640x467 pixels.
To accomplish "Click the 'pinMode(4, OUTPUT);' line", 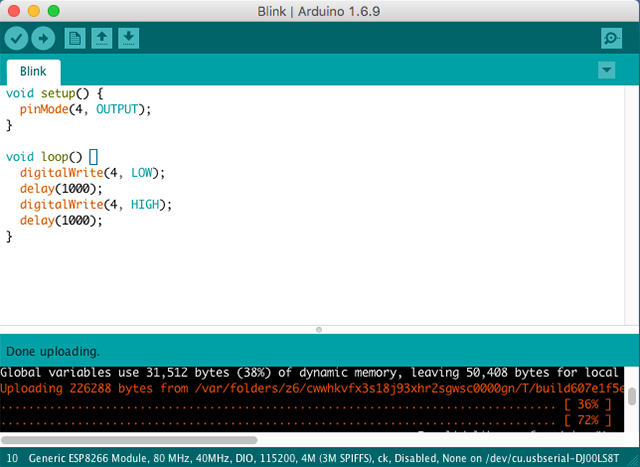I will click(85, 109).
